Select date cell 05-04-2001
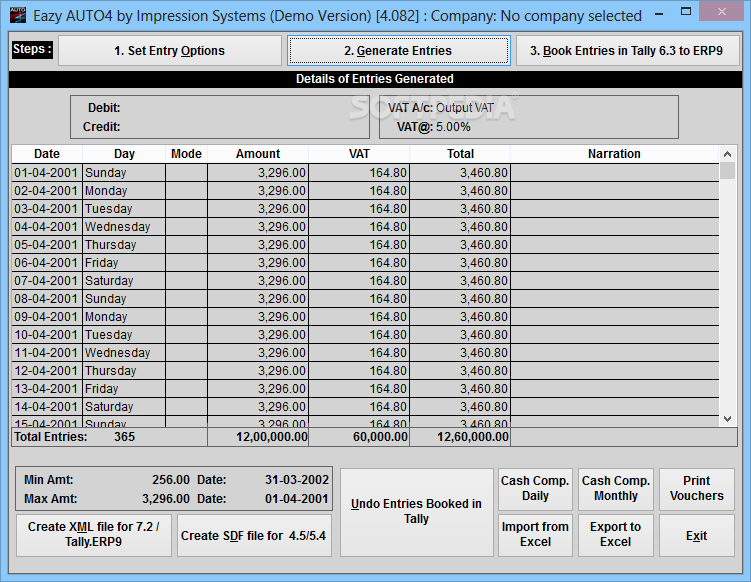Viewport: 751px width, 582px height. (47, 245)
